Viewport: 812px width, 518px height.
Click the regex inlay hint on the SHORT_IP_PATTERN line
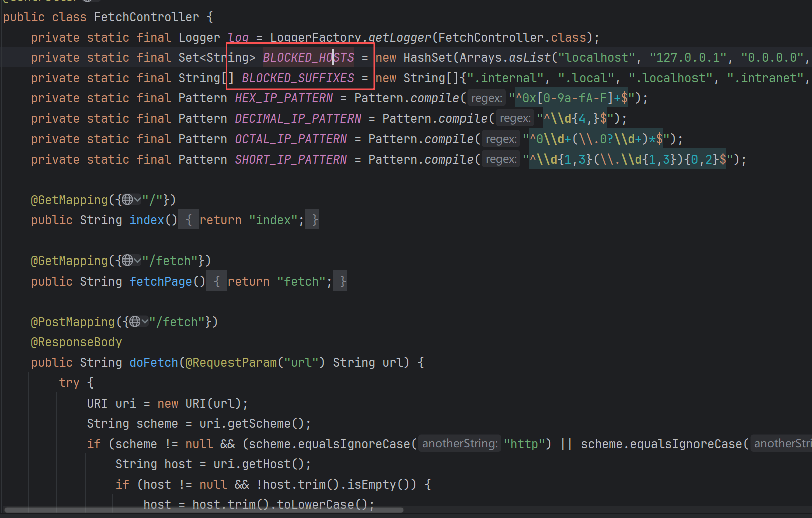[501, 159]
